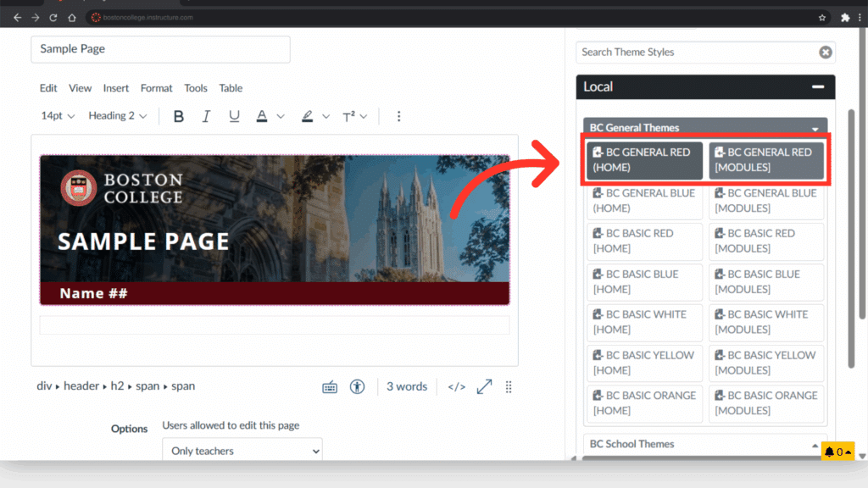Screen dimensions: 868x488
Task: Expand editor to fullscreen
Action: pos(484,386)
